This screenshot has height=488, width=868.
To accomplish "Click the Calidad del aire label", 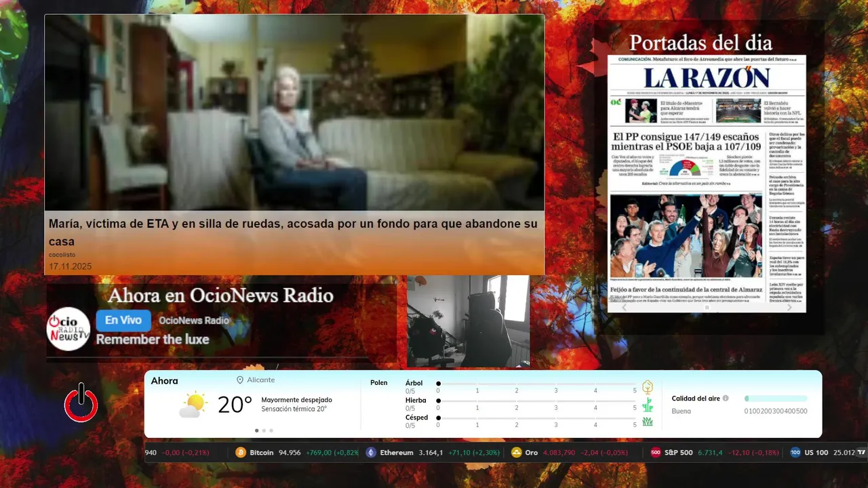I will 696,399.
